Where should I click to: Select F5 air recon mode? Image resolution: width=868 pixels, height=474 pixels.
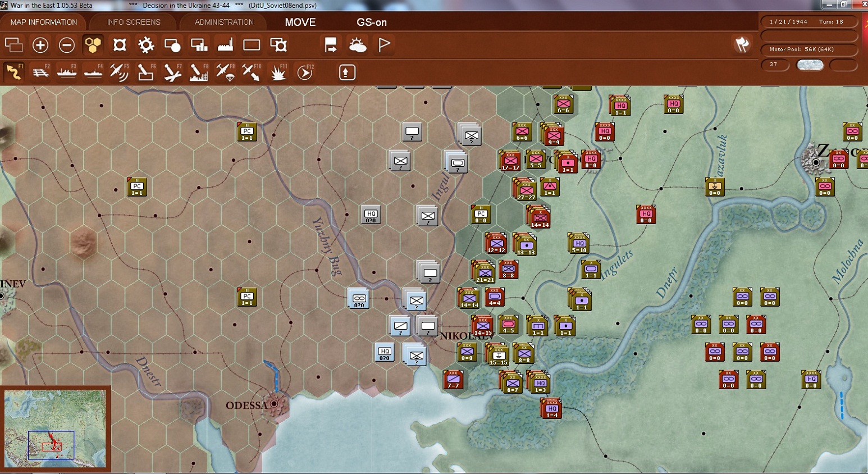(x=119, y=72)
